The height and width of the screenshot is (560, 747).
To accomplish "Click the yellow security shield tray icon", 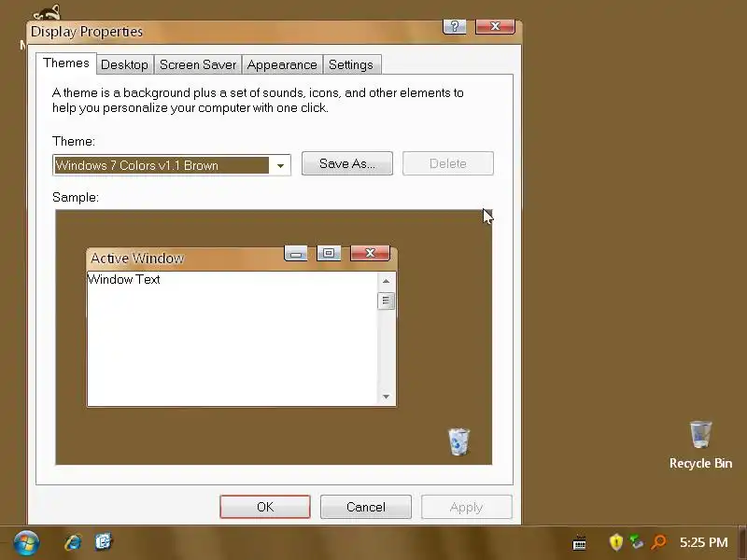I will 616,542.
